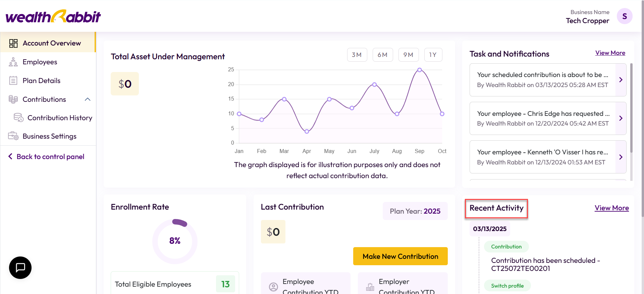Image resolution: width=644 pixels, height=294 pixels.
Task: Click the Employee Contribution YTD person icon
Action: (x=273, y=287)
